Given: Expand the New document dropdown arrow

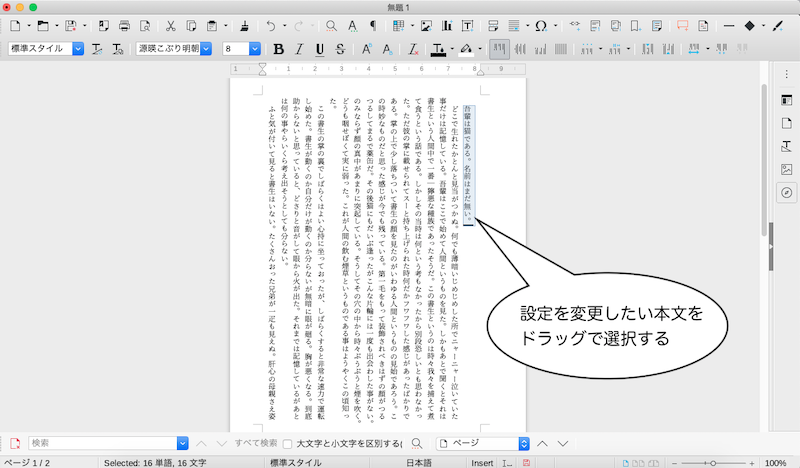Looking at the screenshot, I should tap(29, 26).
